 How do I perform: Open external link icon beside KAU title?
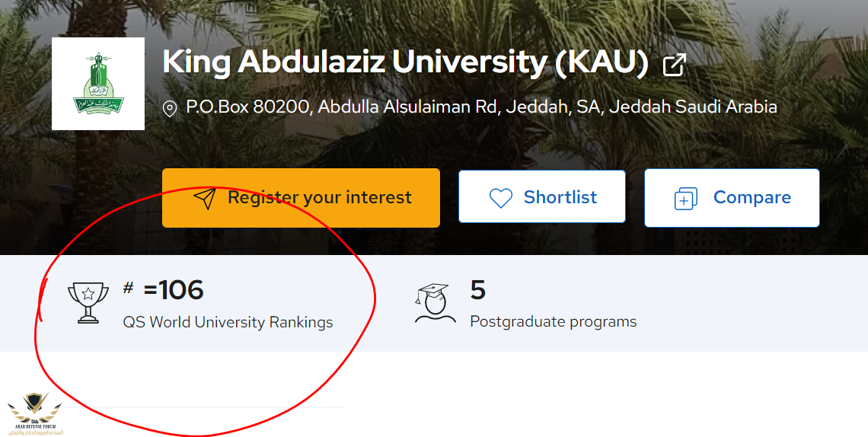click(x=674, y=65)
